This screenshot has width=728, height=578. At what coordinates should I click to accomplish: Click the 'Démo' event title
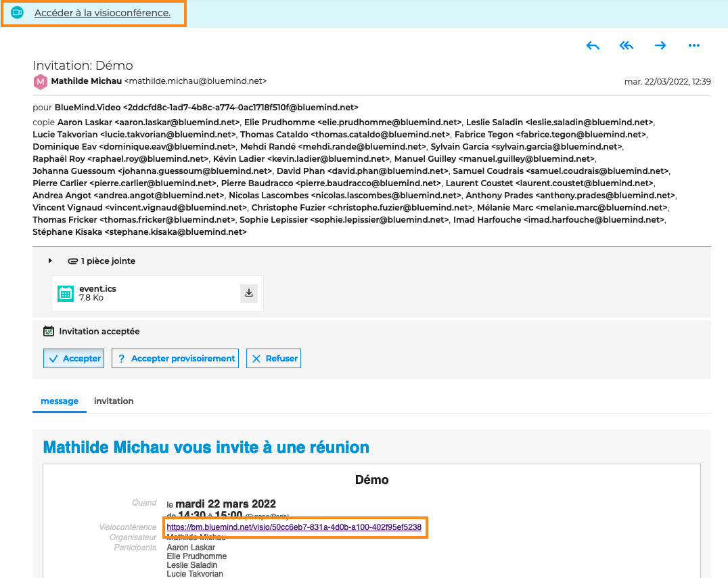371,479
